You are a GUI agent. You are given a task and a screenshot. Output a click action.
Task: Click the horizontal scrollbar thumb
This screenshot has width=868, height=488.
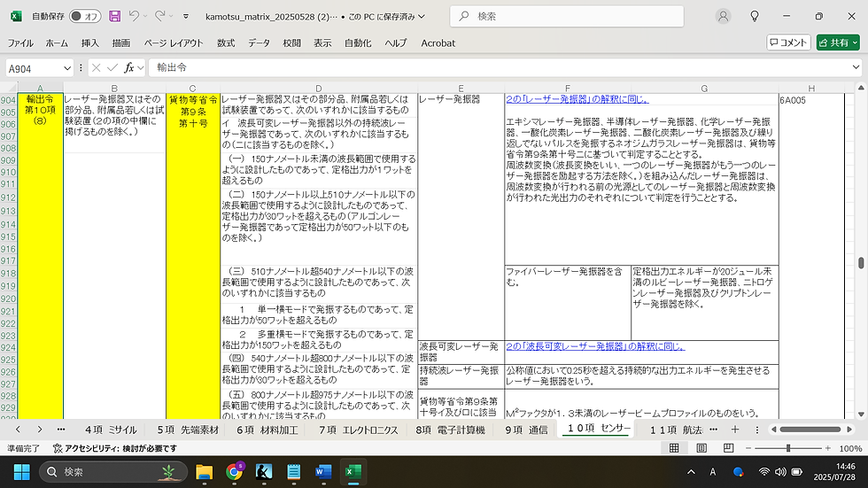[x=810, y=430]
